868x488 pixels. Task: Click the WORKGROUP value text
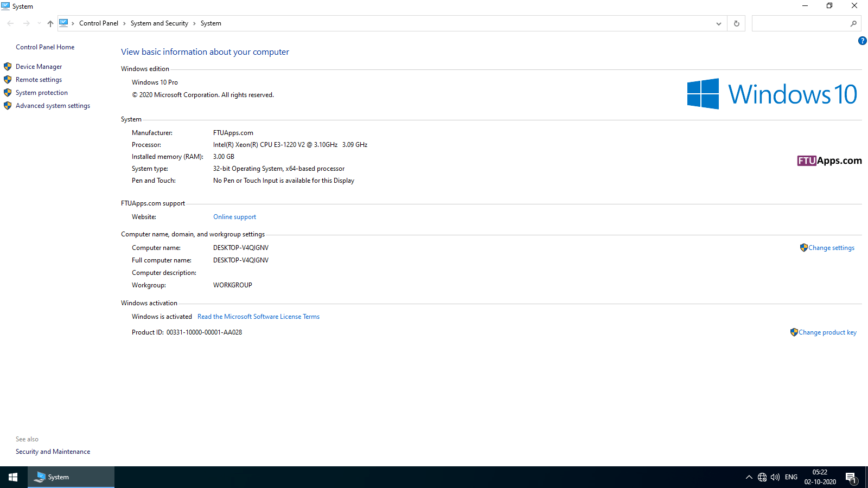[x=233, y=285]
